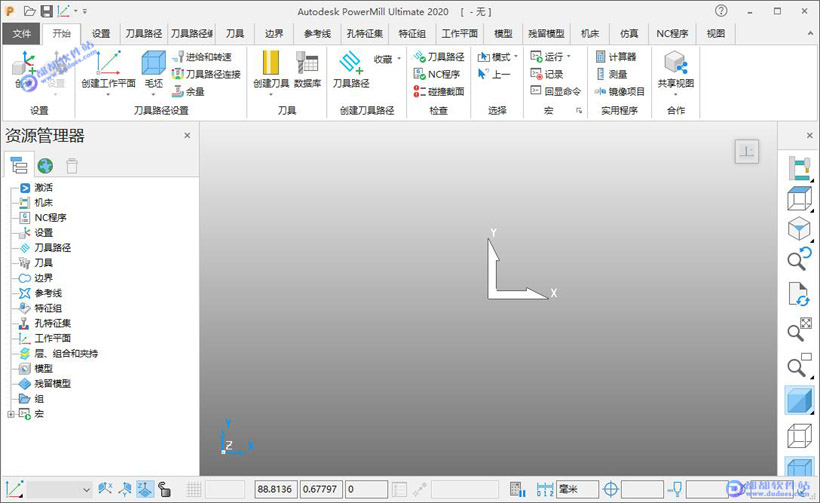Click the zoom to fit magnifier
Screen dimensions: 820x503
pos(800,328)
